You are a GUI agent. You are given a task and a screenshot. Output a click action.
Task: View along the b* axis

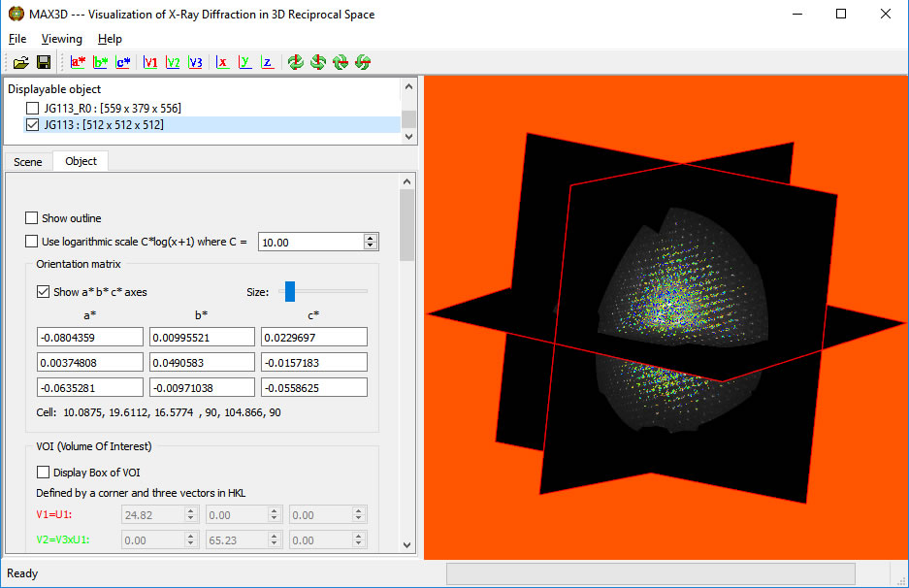tap(100, 62)
